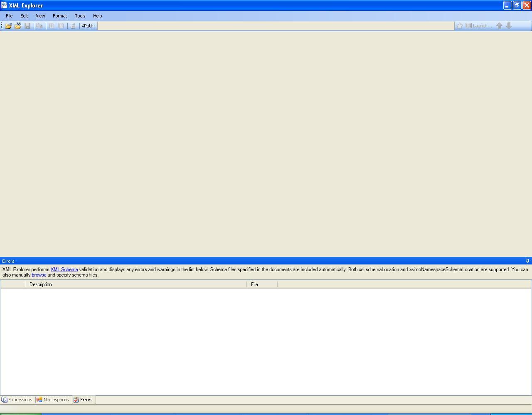Open the Help menu
Screen dimensions: 532x415
(98, 16)
